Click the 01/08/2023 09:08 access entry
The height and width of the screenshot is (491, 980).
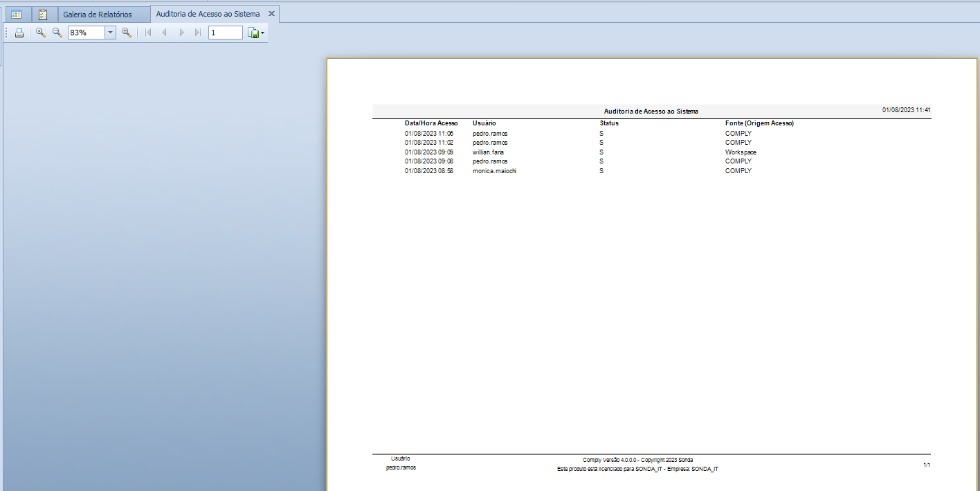click(429, 161)
